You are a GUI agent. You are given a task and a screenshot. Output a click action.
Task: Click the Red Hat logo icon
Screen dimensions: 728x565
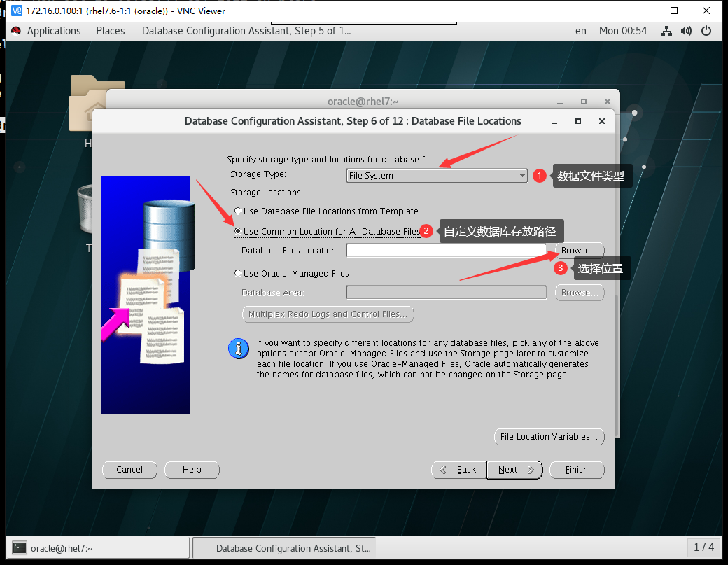point(16,31)
